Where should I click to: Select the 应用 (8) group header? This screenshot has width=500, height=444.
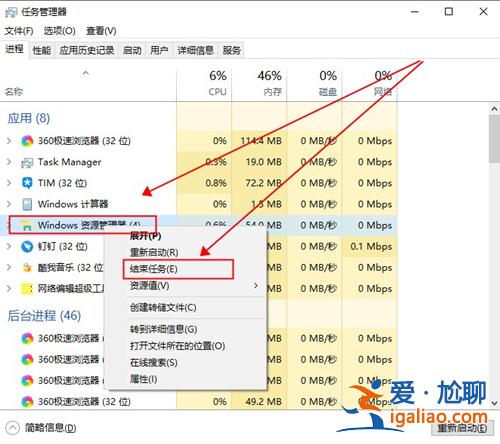coord(29,118)
